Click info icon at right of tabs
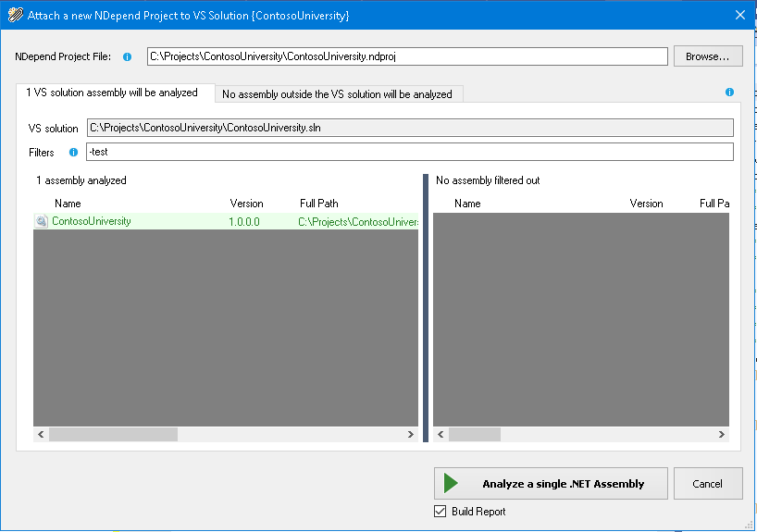The height and width of the screenshot is (532, 757). [729, 93]
